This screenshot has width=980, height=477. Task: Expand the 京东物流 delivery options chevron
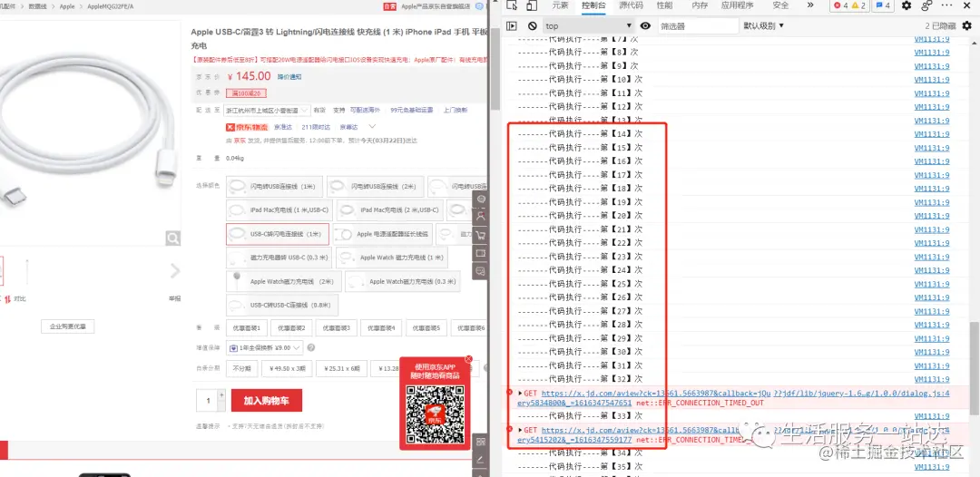point(373,126)
